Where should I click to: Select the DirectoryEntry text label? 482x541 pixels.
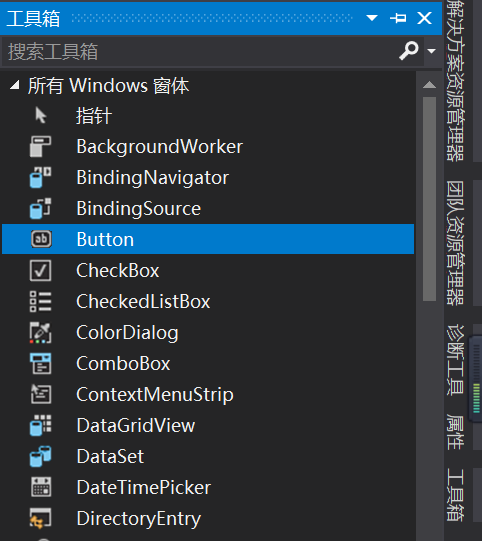pyautogui.click(x=138, y=519)
